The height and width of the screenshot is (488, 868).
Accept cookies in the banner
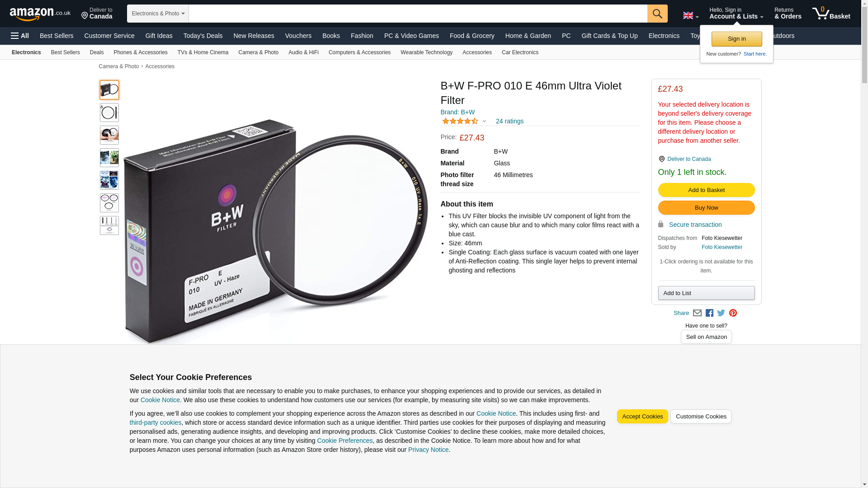(642, 417)
